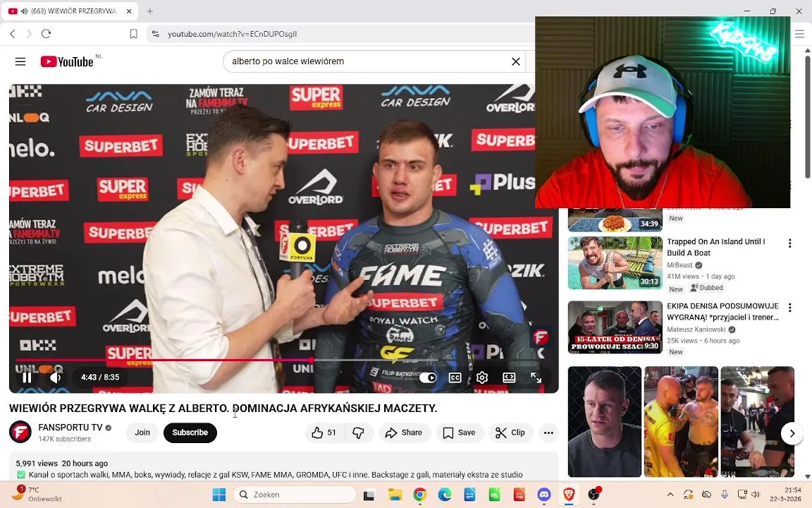This screenshot has width=812, height=508.
Task: Launch Microsoft Edge from taskbar
Action: tap(445, 495)
